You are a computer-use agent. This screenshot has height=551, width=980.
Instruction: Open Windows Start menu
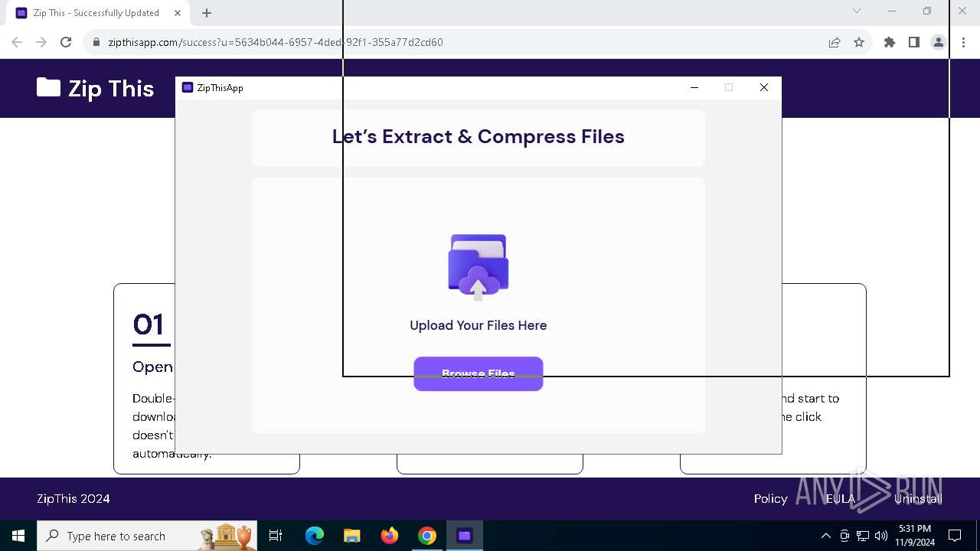[18, 536]
